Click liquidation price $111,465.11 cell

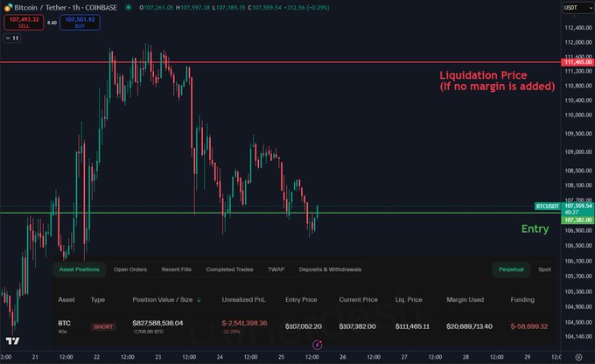click(412, 326)
